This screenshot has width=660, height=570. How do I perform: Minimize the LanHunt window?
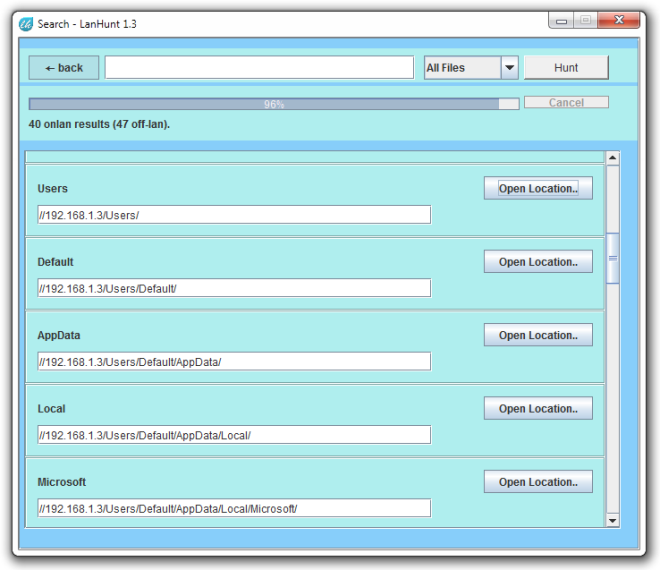pos(561,20)
